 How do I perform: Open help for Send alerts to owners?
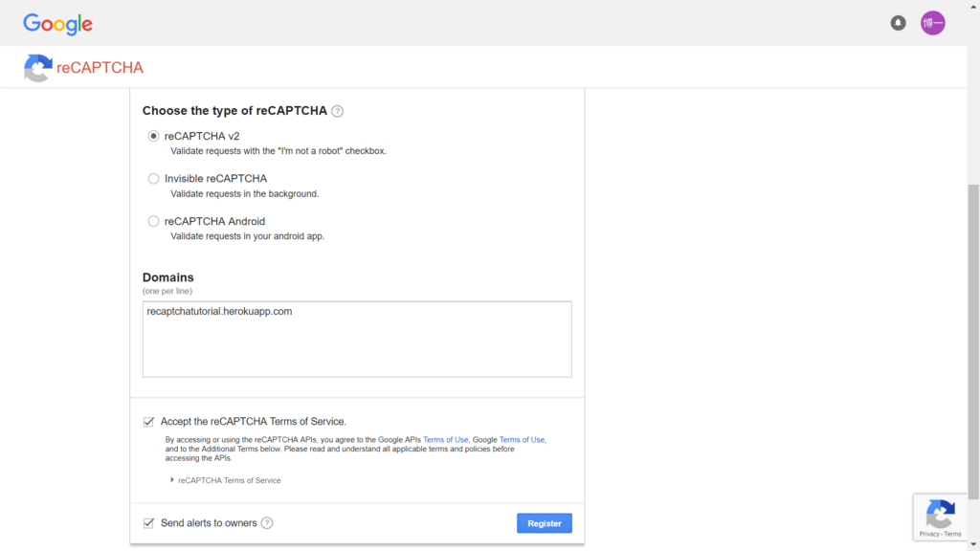[x=267, y=523]
